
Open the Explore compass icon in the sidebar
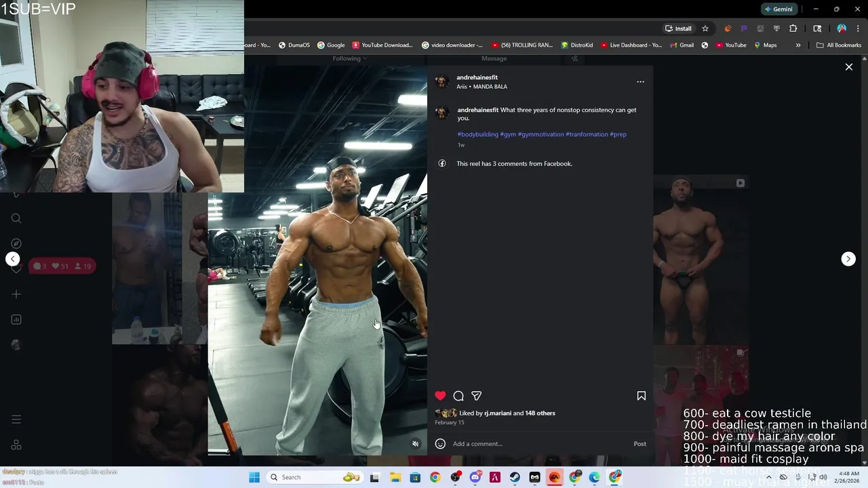16,243
